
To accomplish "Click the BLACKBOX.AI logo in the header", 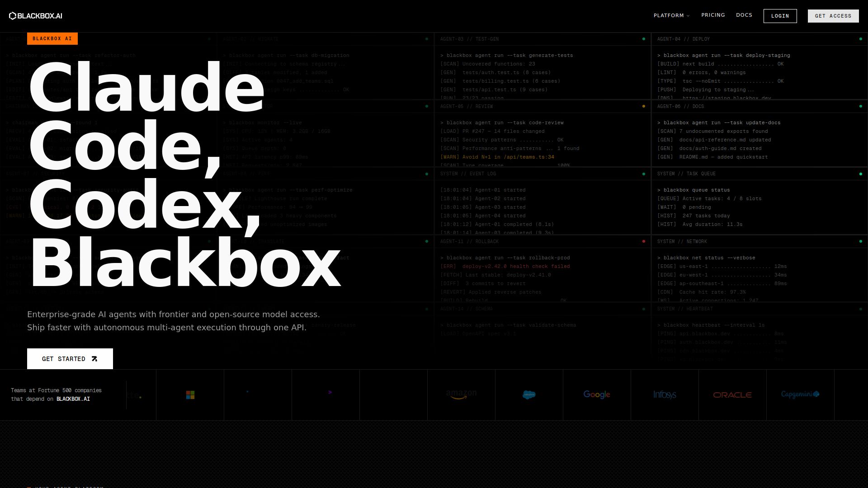I will pos(36,16).
